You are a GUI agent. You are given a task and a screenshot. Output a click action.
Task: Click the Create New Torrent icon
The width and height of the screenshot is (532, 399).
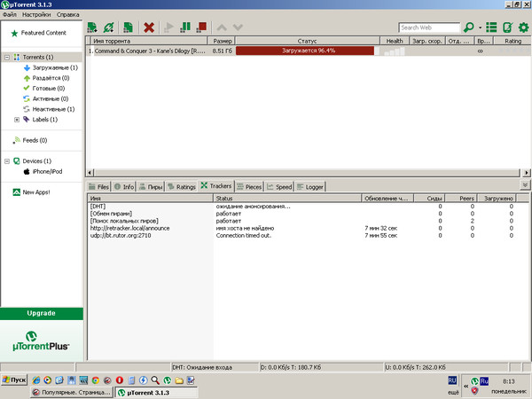point(128,27)
